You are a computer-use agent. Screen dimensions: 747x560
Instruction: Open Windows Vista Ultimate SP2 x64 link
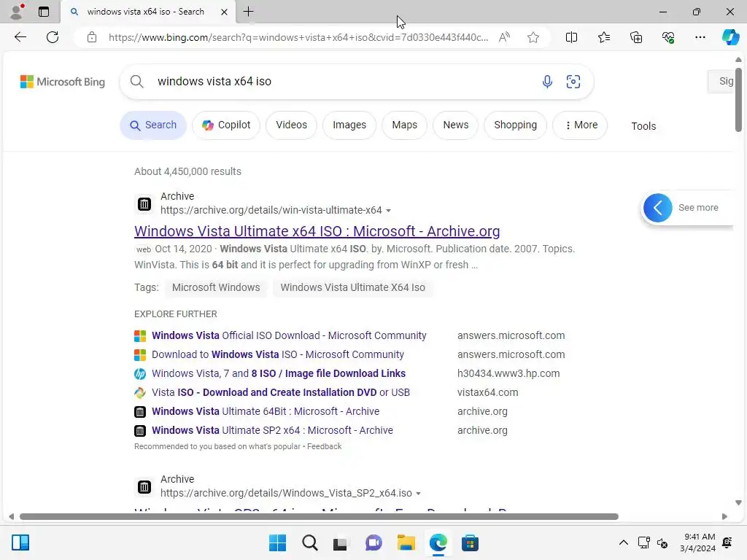click(x=272, y=430)
